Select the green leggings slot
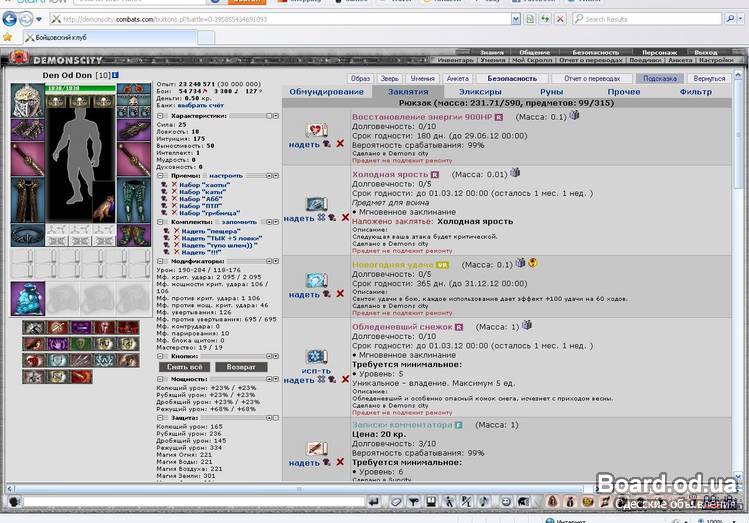The image size is (749, 523). click(x=133, y=201)
